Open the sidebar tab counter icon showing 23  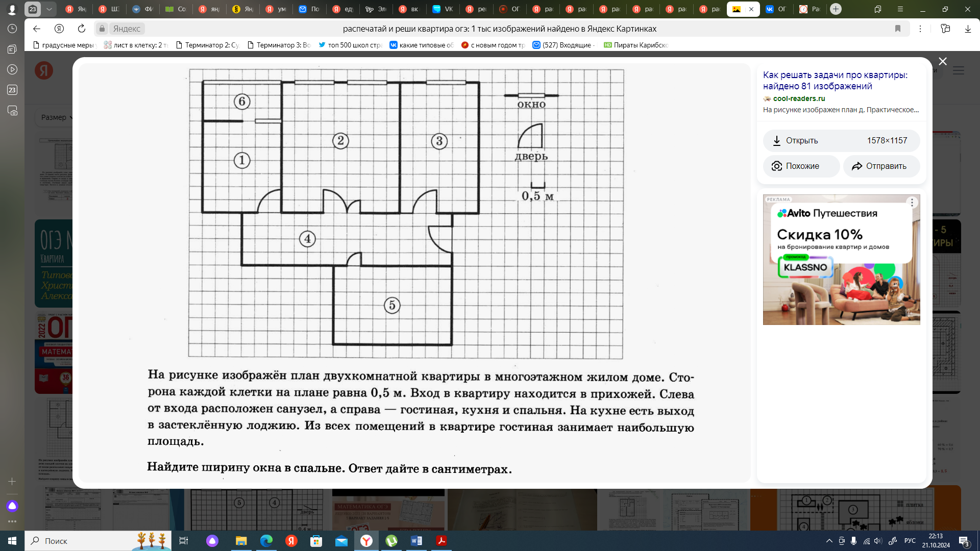point(12,90)
